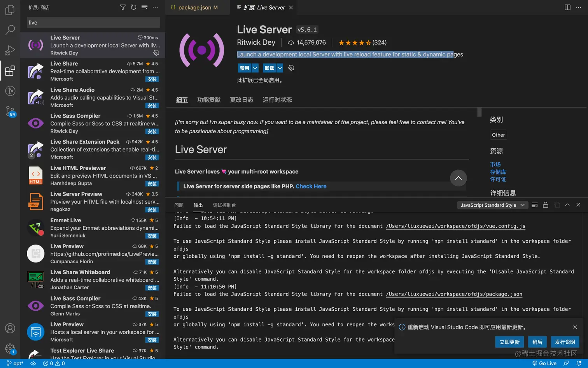This screenshot has height=368, width=588.
Task: Open the Manage gear in activity bar
Action: 10,349
